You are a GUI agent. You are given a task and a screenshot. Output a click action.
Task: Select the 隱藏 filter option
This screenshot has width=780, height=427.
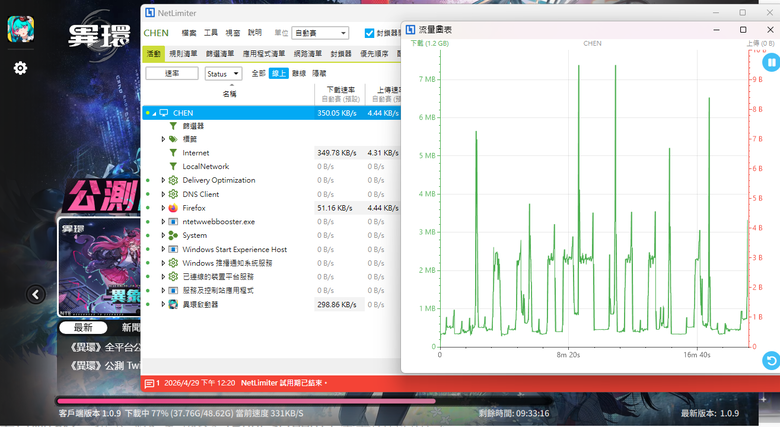319,73
